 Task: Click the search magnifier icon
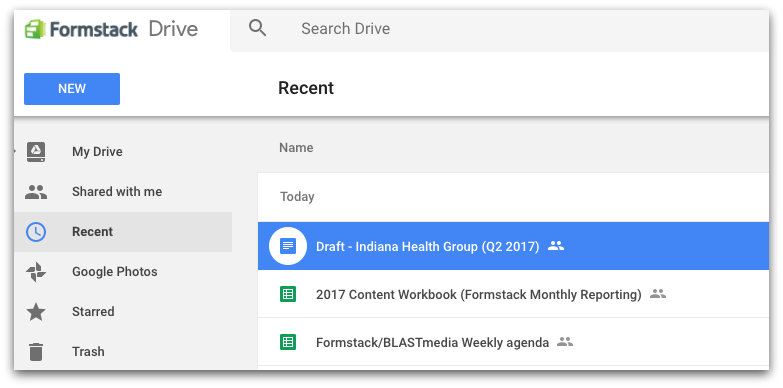point(257,28)
